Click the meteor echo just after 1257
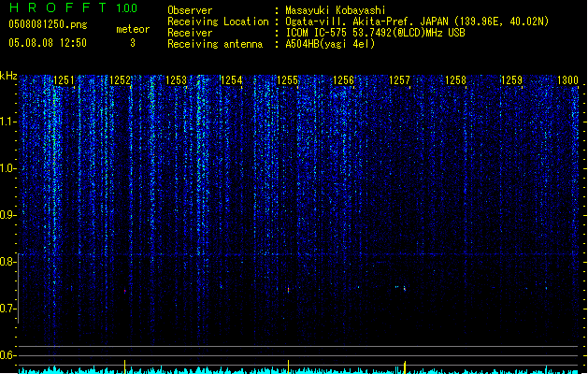 (x=405, y=289)
